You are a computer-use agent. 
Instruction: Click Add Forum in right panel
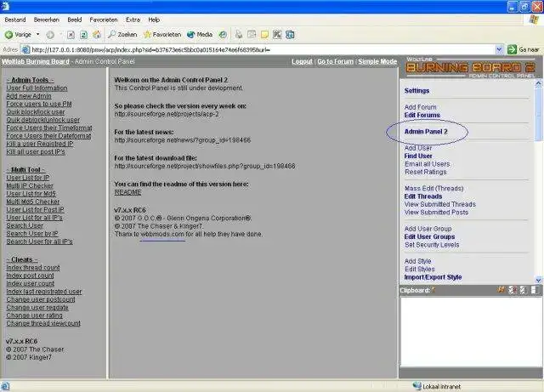(420, 107)
